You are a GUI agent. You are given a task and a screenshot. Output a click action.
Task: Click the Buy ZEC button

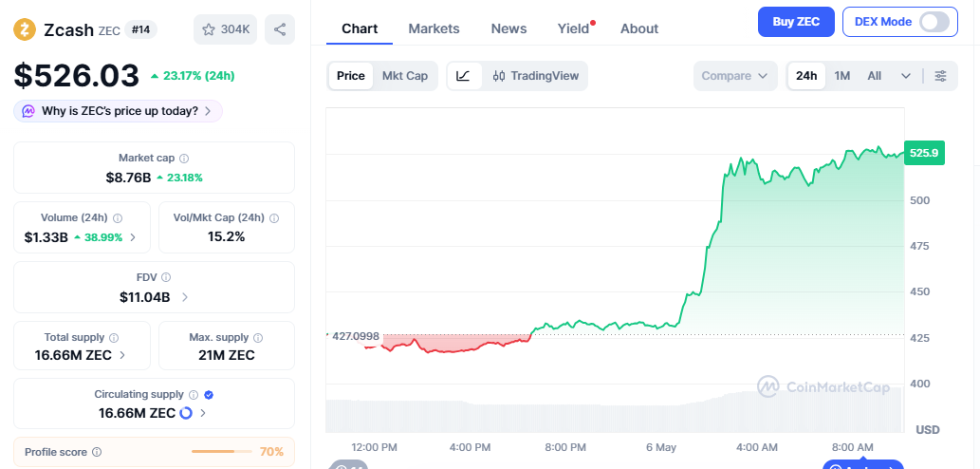click(x=796, y=22)
